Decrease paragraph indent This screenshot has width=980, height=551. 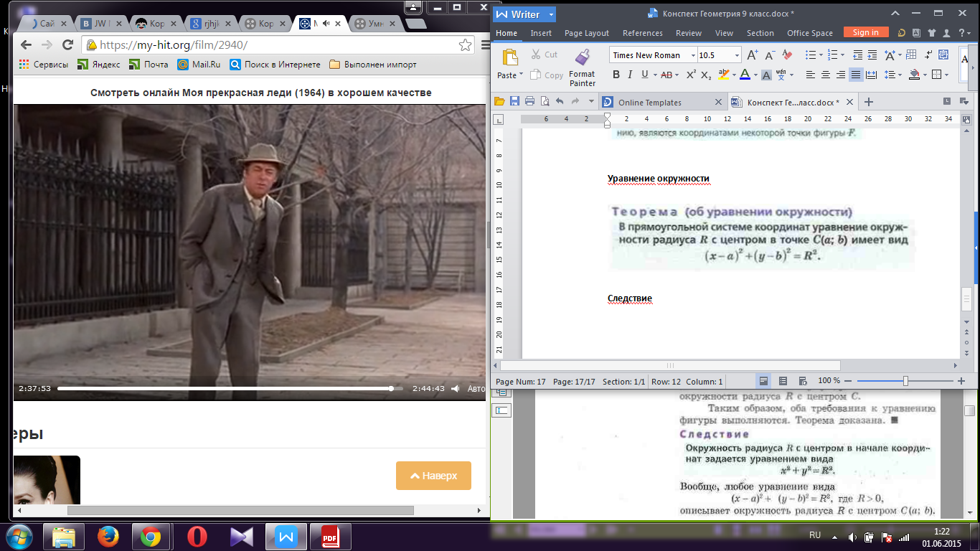tap(857, 55)
